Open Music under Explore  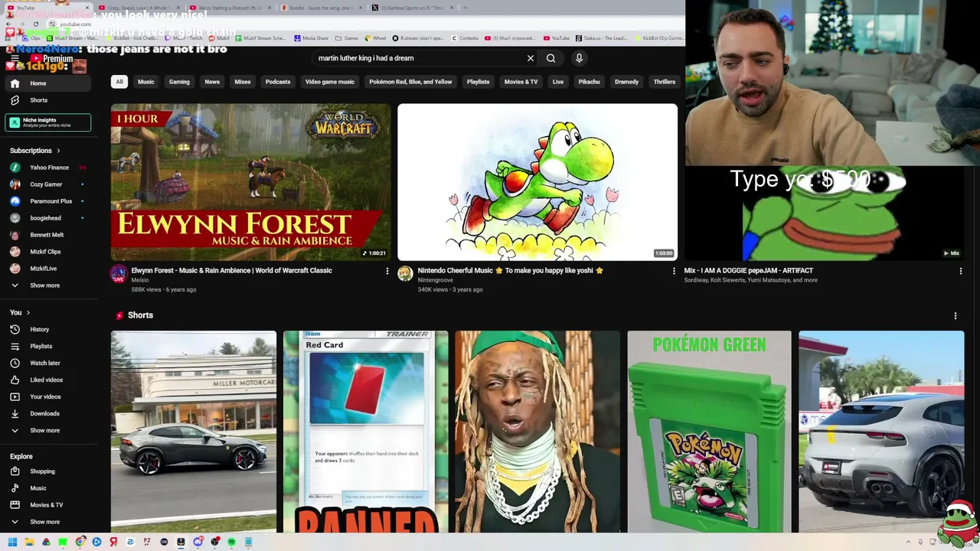coord(47,488)
